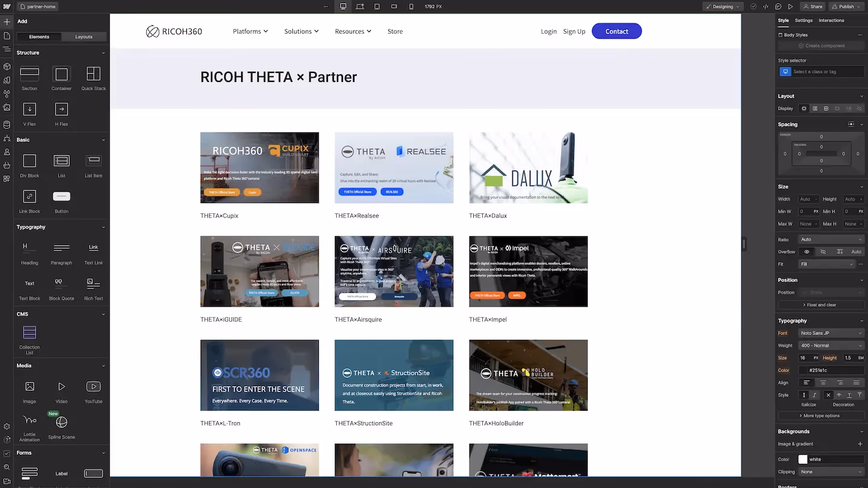The image size is (868, 488).
Task: Add a List element
Action: (61, 165)
